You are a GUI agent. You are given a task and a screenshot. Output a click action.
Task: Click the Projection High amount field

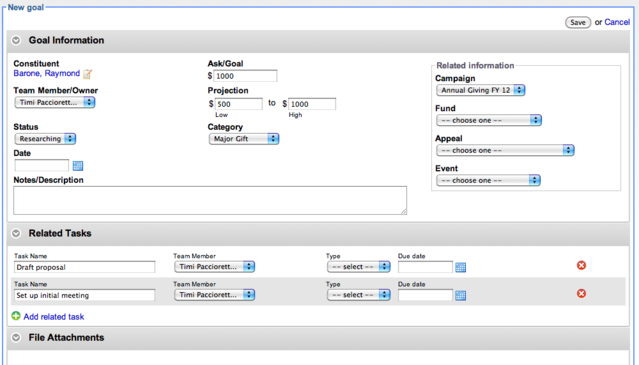312,104
